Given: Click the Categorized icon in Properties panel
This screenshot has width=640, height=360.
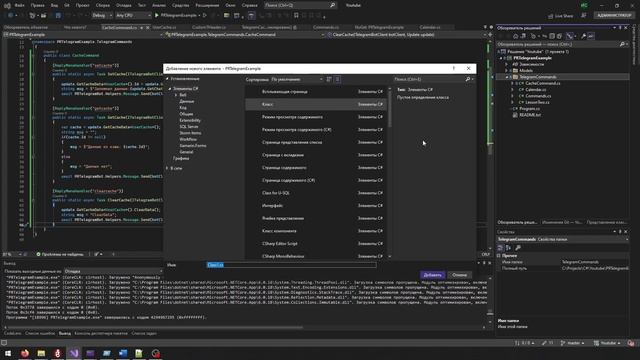Looking at the screenshot, I should (x=500, y=248).
